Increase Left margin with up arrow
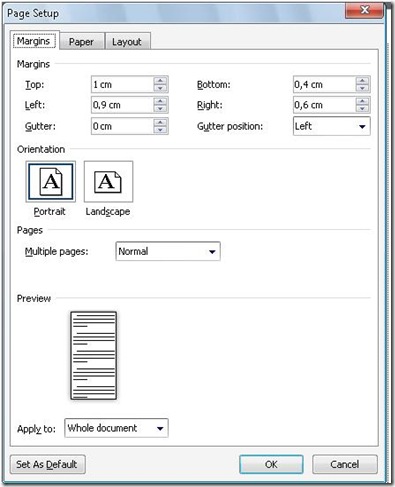The image size is (395, 487). tap(160, 101)
